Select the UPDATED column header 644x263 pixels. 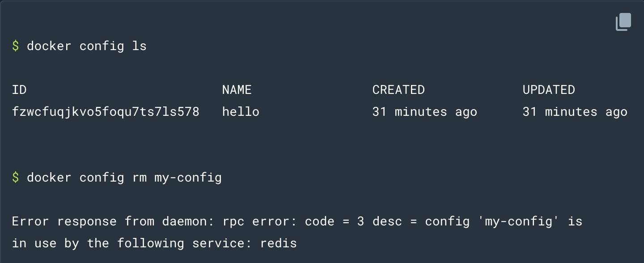pos(549,90)
